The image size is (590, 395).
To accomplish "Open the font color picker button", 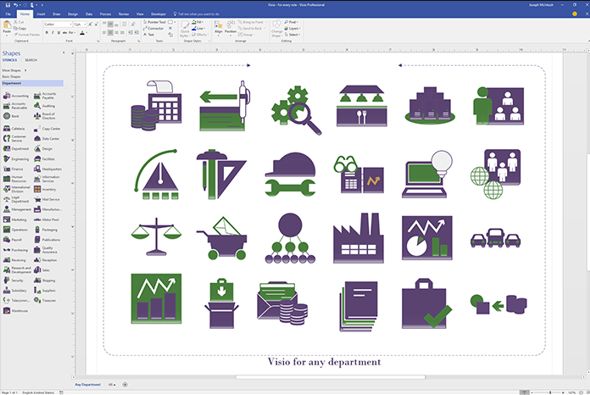I will click(83, 33).
